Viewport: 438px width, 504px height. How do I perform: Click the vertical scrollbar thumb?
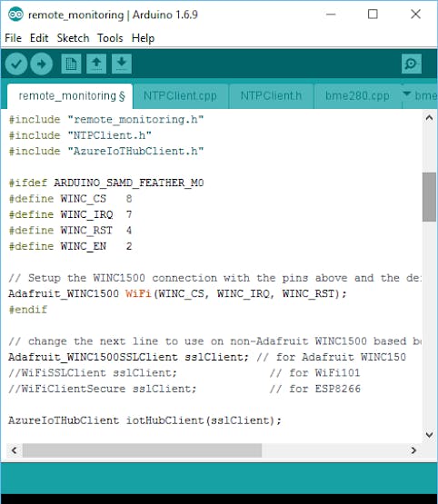[x=429, y=197]
